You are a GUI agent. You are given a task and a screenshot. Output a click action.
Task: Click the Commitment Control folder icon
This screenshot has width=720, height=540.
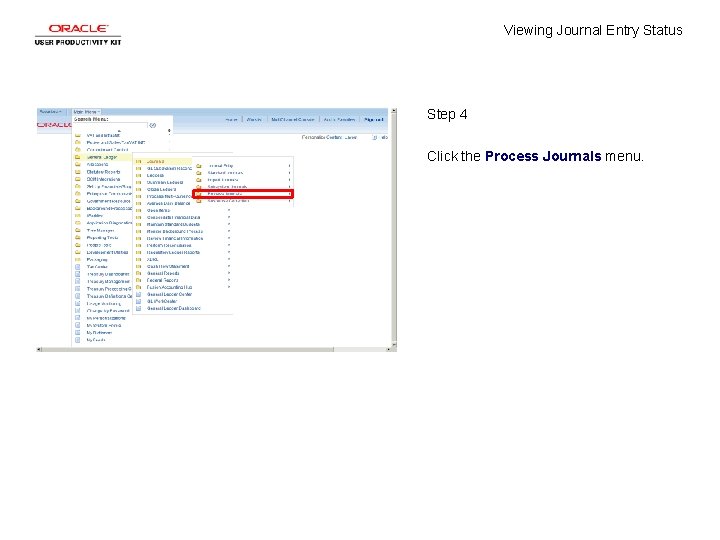(78, 150)
